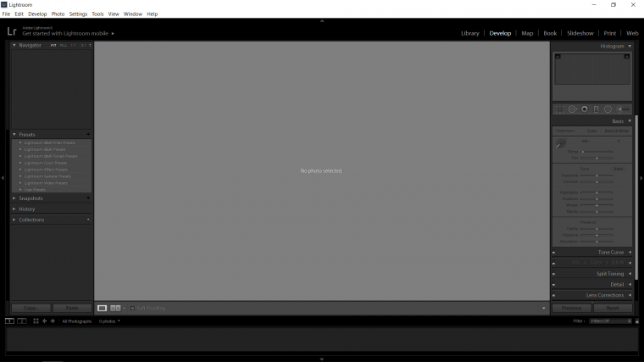Open the Develop menu

[37, 14]
